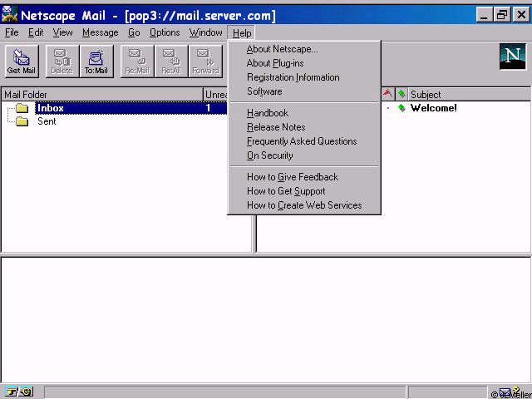532x399 pixels.
Task: Click mail envelope icon in status bar
Action: 505,392
